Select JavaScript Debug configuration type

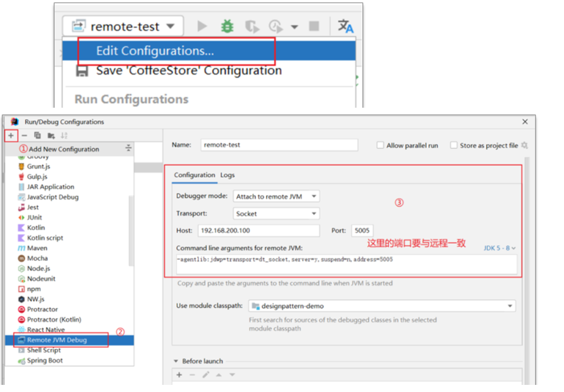click(x=70, y=197)
